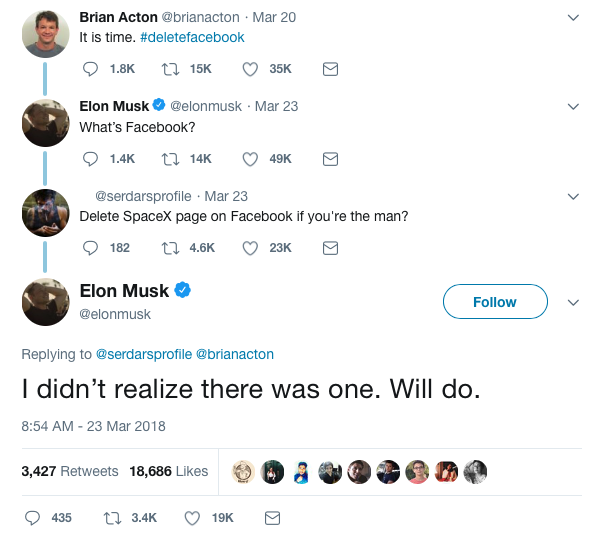Open Brian Acton's profile picture
Image resolution: width=610 pixels, height=542 pixels.
point(45,34)
